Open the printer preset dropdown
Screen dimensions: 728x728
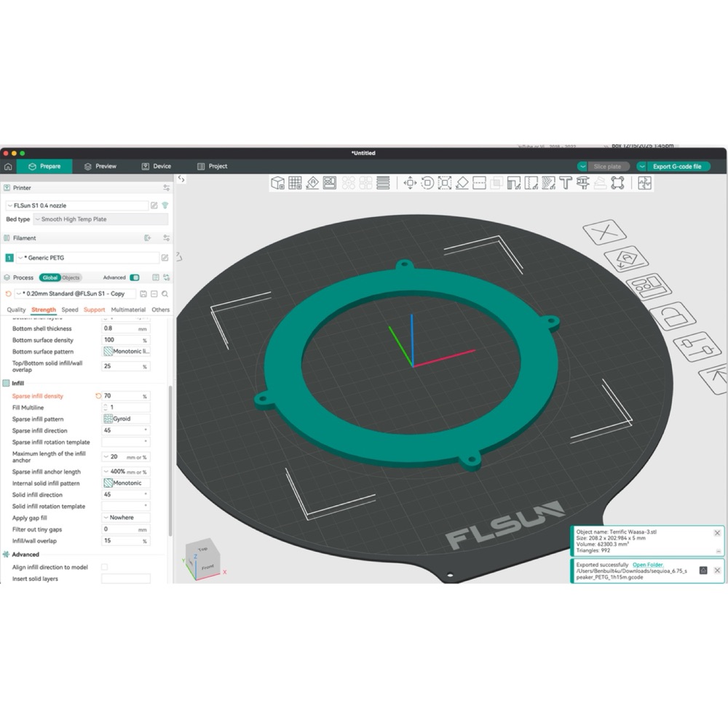click(x=76, y=205)
